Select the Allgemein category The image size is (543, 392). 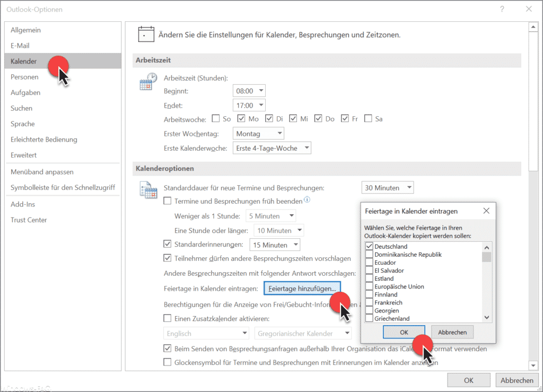point(63,30)
